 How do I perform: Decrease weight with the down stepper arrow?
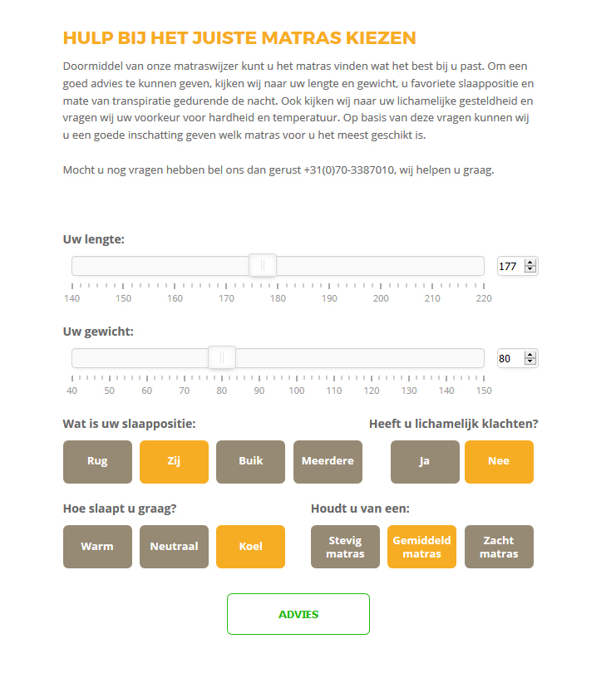[530, 361]
